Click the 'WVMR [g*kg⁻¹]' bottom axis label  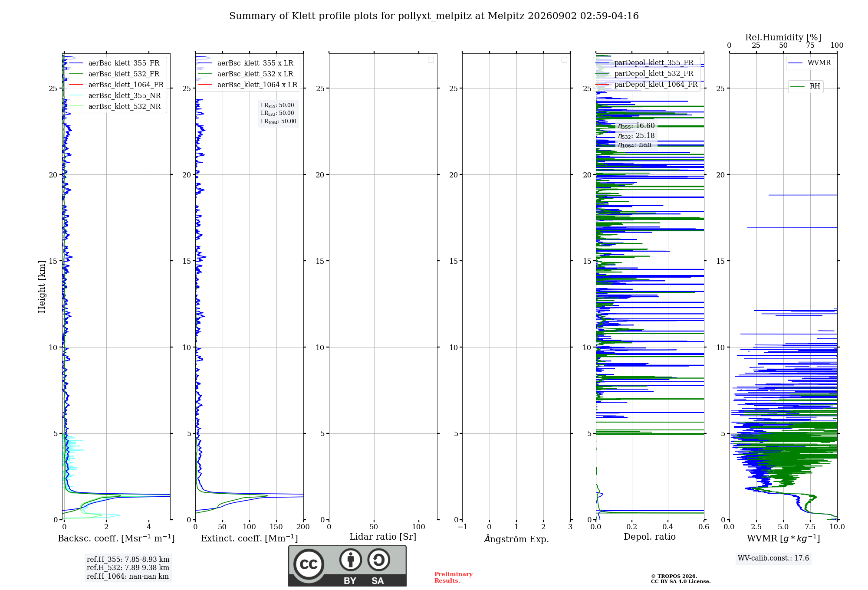[783, 538]
